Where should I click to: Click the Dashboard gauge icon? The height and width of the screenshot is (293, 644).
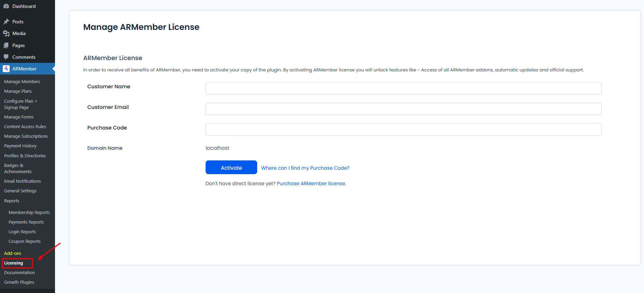point(6,6)
